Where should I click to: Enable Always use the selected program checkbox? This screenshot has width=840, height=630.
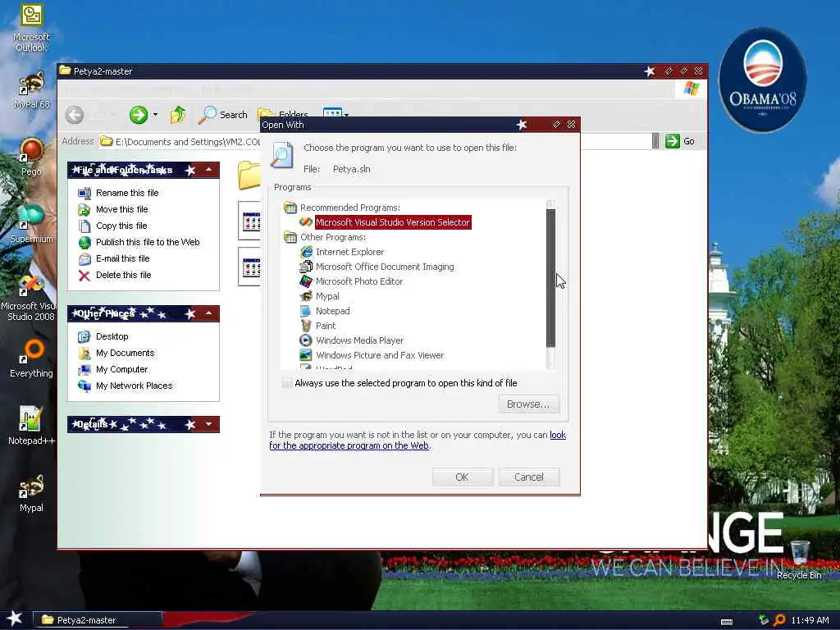pos(287,382)
